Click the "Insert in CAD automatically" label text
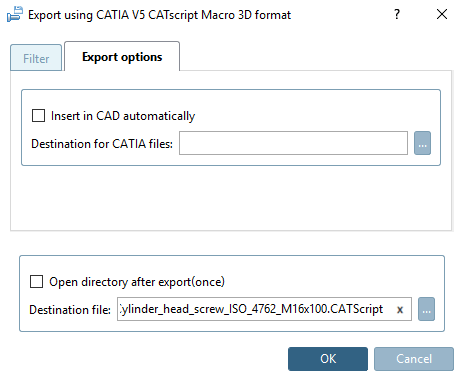 click(x=123, y=116)
